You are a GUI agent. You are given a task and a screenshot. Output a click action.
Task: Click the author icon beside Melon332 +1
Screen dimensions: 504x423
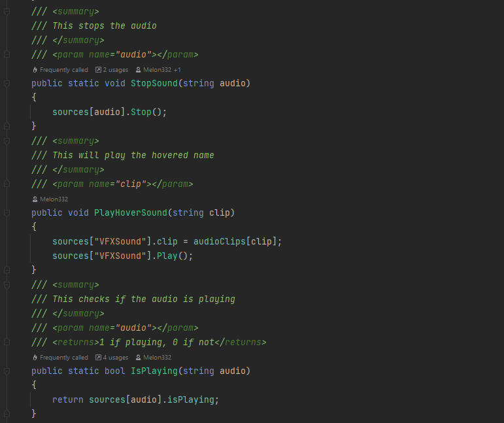pyautogui.click(x=139, y=69)
